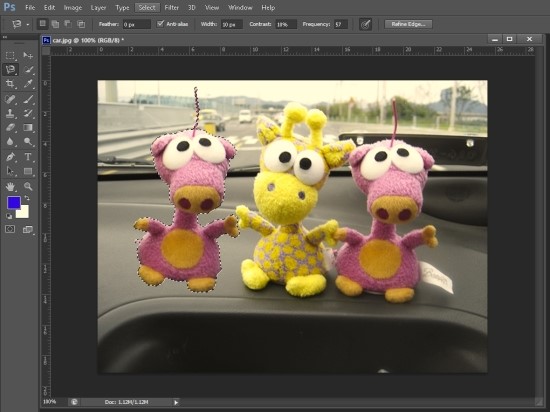
Task: Click the Photoshop Ps logo
Action: click(9, 7)
